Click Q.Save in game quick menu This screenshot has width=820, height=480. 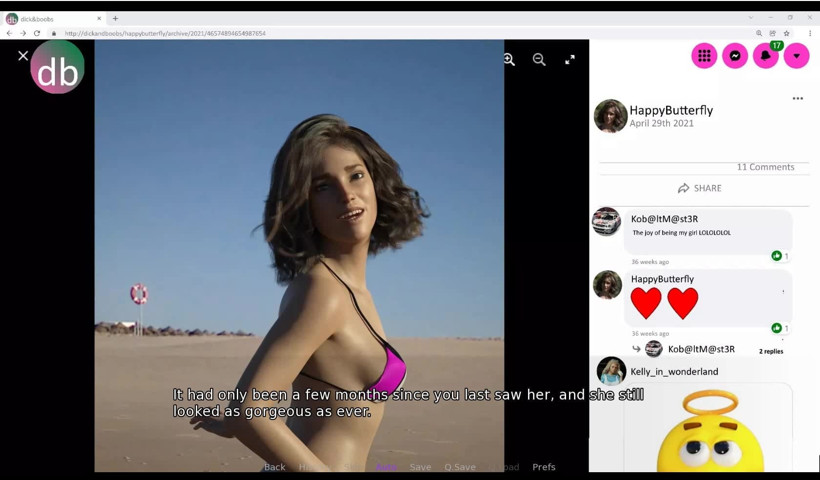460,467
